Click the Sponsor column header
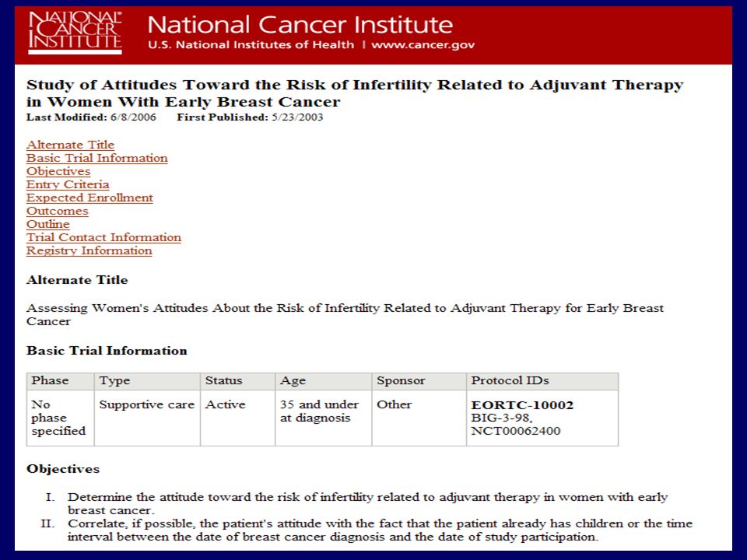Image resolution: width=747 pixels, height=560 pixels. pos(419,381)
